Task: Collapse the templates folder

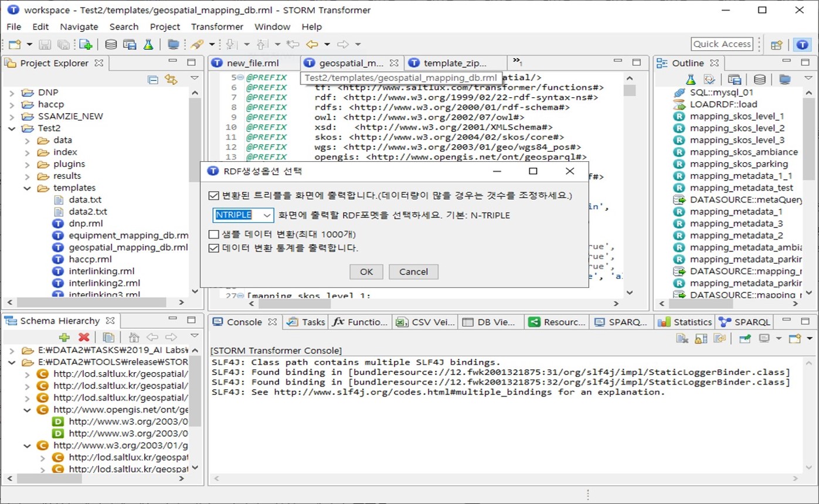Action: point(27,188)
